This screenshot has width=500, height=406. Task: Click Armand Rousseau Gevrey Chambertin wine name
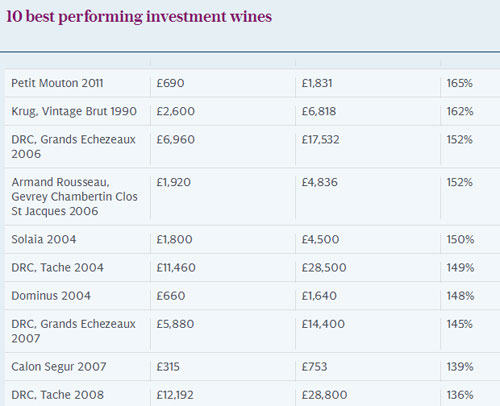point(74,196)
